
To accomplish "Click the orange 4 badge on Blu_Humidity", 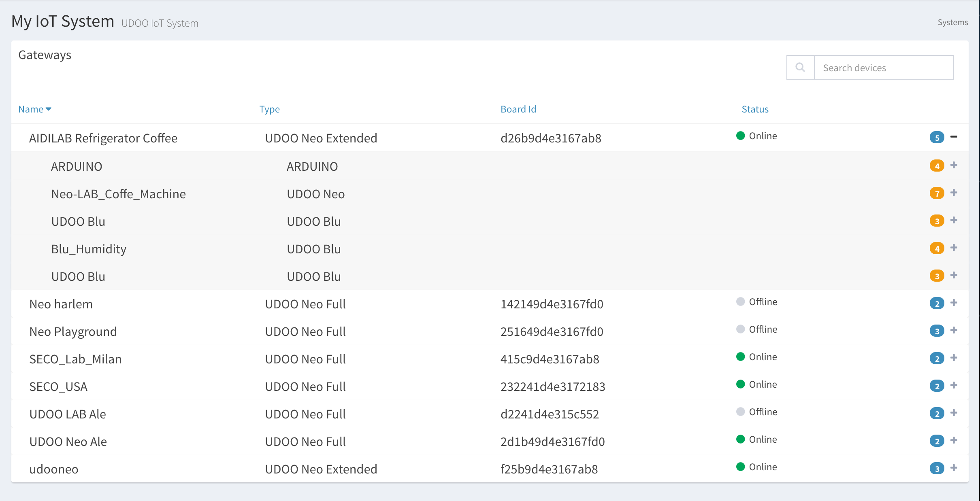I will (937, 248).
